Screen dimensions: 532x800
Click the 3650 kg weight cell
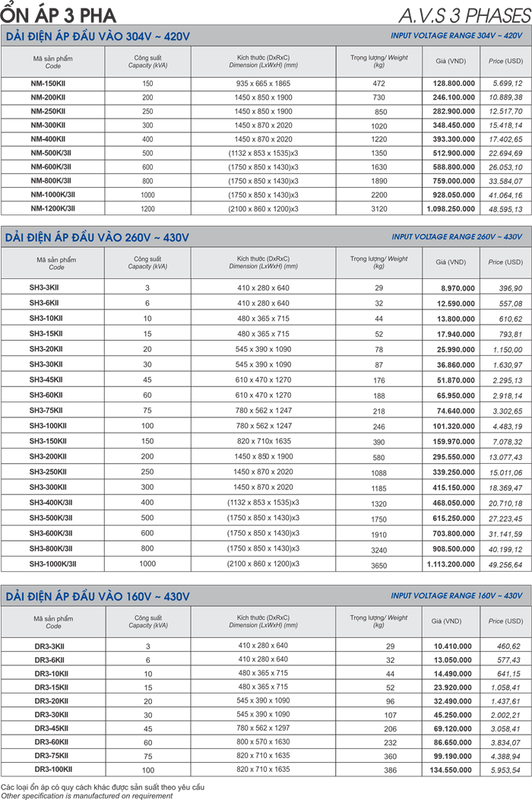click(x=378, y=563)
